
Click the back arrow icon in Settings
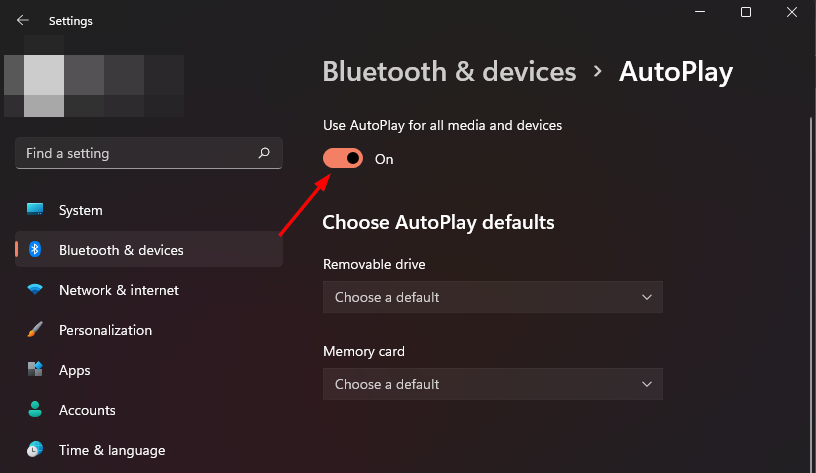tap(22, 20)
